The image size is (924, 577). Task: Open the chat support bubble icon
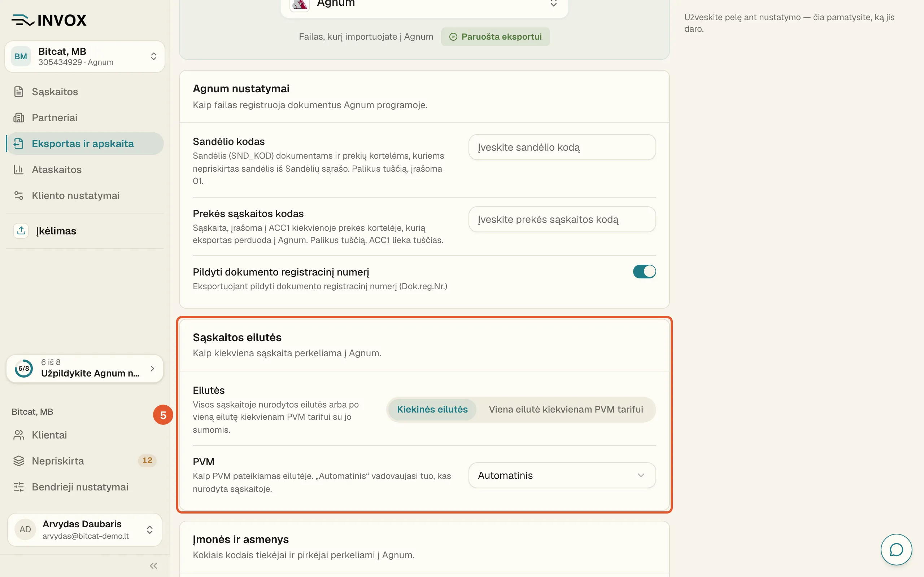896,550
